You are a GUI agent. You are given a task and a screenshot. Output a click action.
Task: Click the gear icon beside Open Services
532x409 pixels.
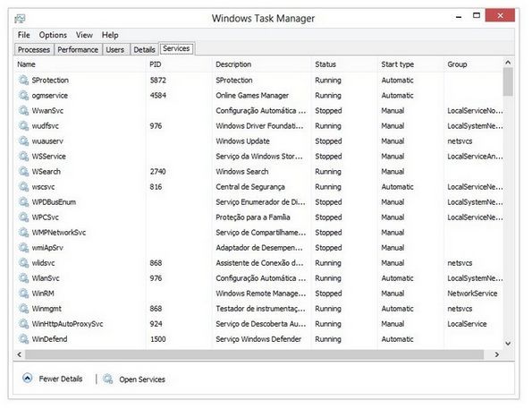click(x=108, y=379)
